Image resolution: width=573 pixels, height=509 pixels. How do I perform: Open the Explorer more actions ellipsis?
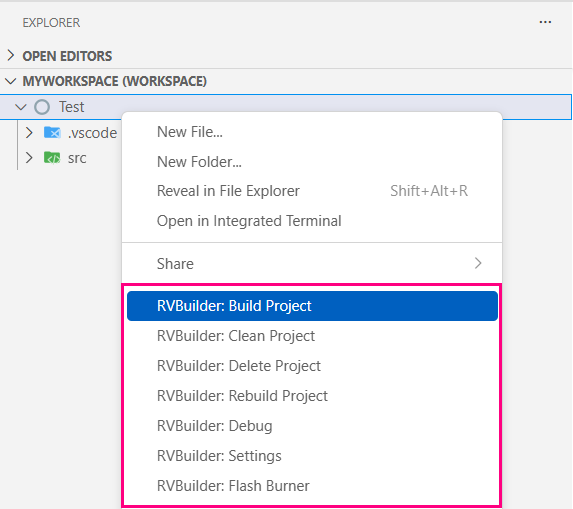click(545, 22)
